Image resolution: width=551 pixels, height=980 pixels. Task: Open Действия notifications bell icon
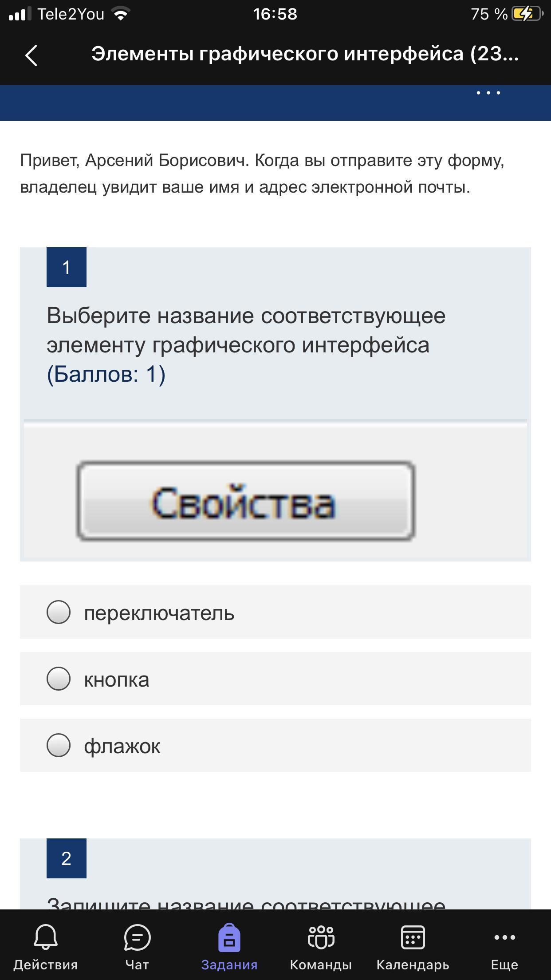click(45, 937)
